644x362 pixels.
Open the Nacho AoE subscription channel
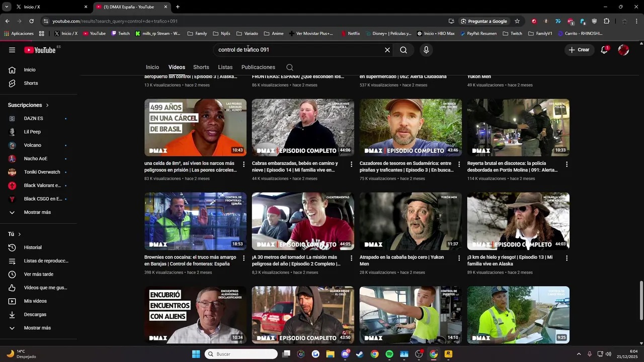click(35, 158)
